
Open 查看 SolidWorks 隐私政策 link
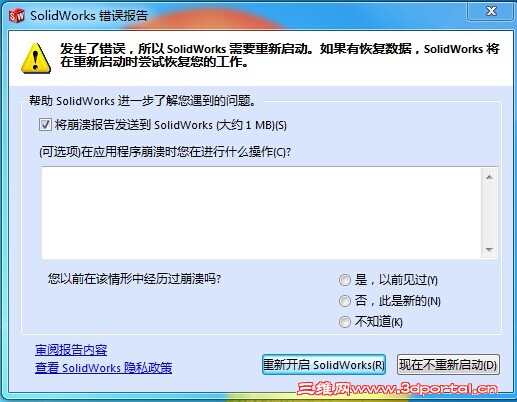103,368
